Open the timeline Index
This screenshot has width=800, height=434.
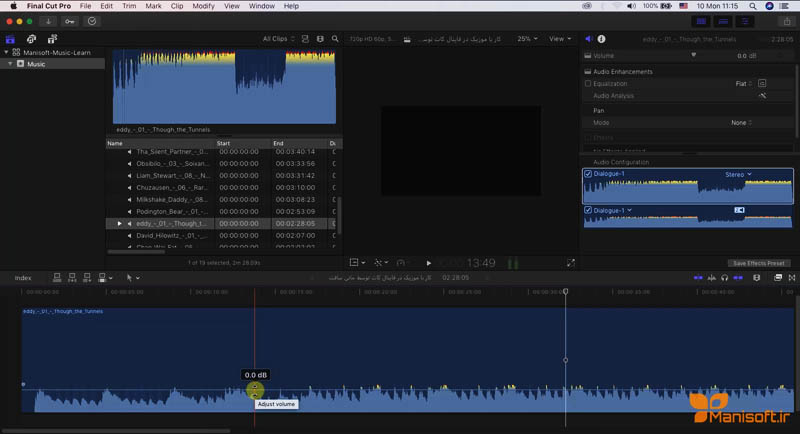point(22,278)
